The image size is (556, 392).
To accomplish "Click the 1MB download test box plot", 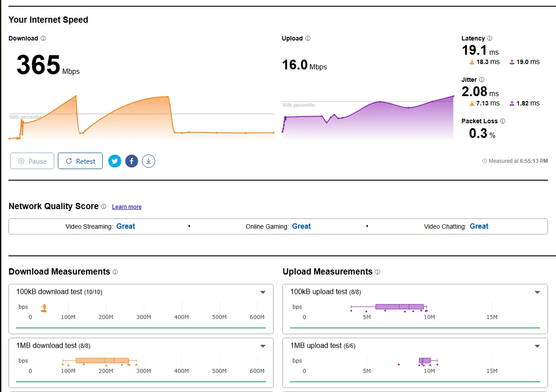I will pos(100,361).
